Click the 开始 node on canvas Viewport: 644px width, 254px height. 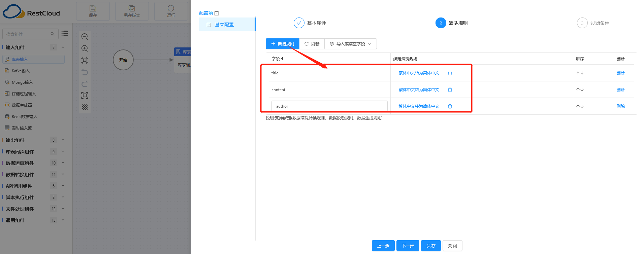point(123,60)
